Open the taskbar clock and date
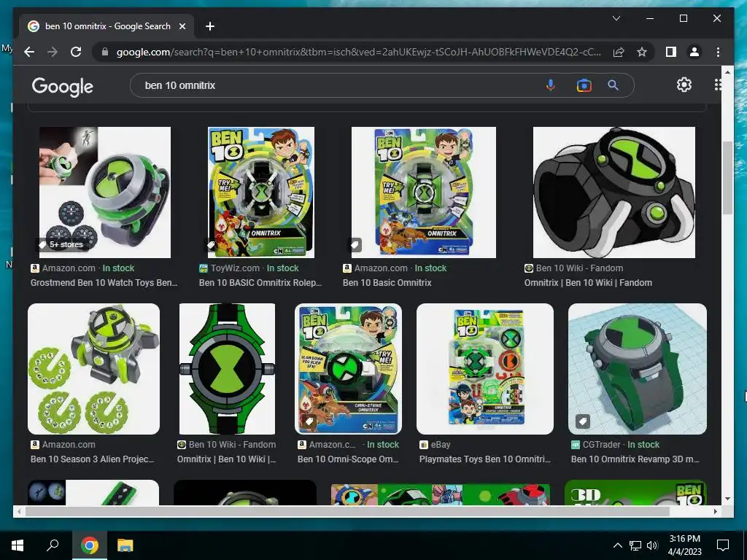Screen dimensions: 747x560 point(684,545)
